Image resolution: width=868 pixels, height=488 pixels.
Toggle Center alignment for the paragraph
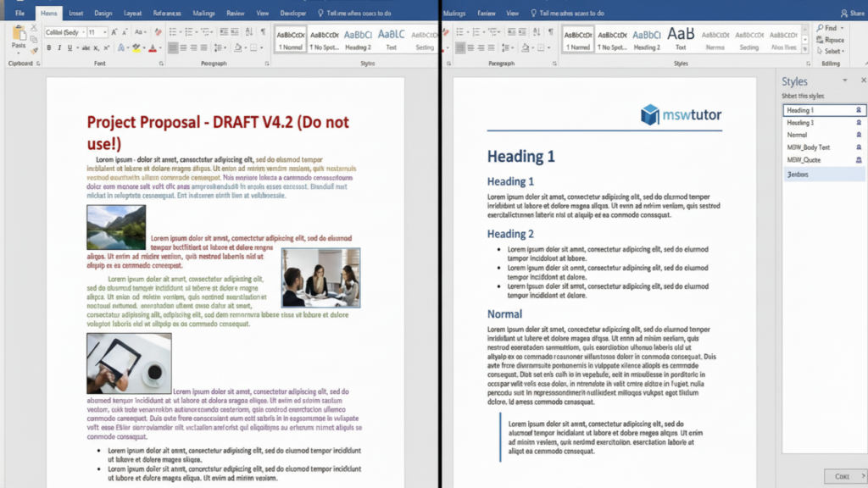tap(183, 47)
